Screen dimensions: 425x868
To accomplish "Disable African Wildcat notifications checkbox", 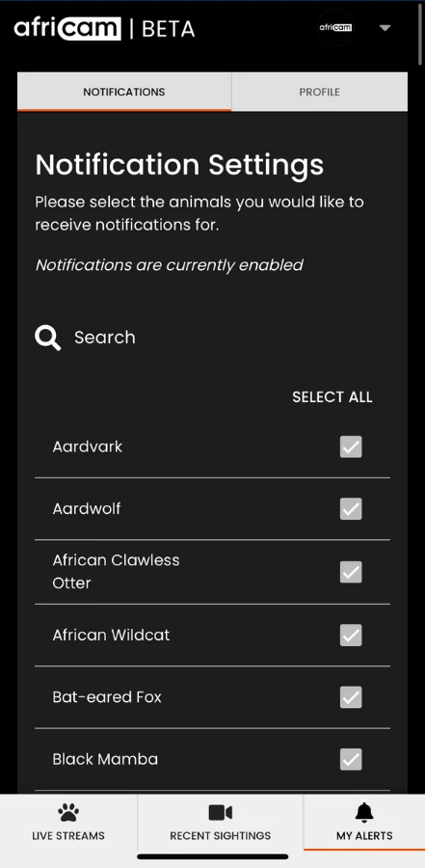I will click(351, 635).
